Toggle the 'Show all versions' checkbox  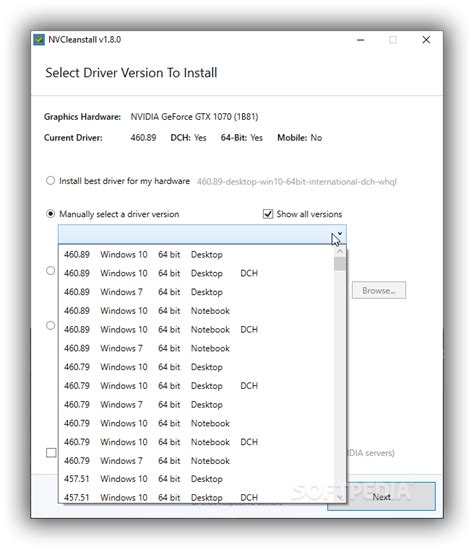tap(268, 214)
